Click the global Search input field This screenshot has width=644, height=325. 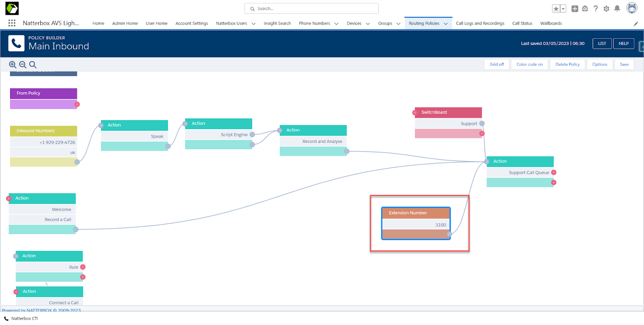(312, 8)
